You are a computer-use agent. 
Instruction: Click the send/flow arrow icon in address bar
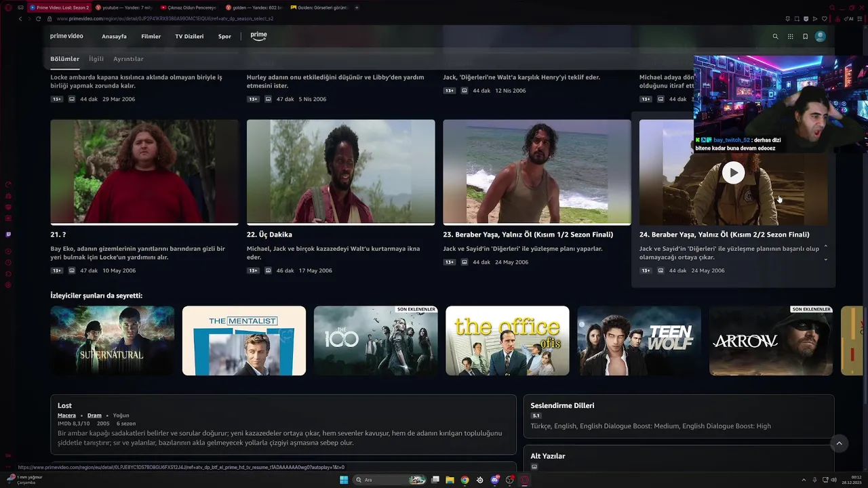814,19
